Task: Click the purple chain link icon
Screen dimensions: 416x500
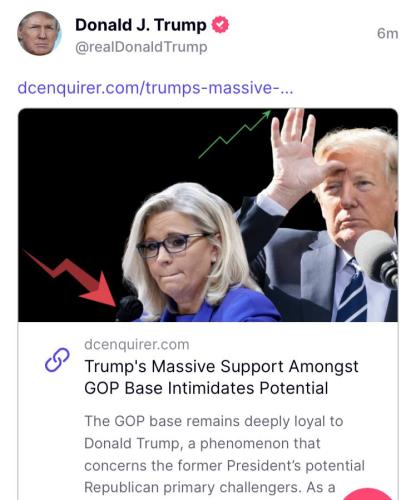Action: click(57, 360)
